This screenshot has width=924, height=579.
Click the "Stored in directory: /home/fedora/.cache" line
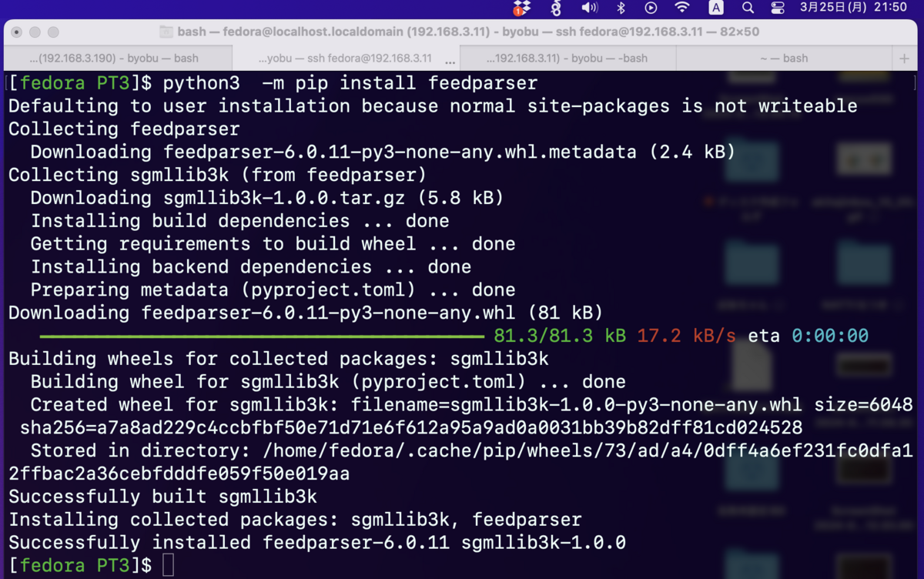(471, 450)
